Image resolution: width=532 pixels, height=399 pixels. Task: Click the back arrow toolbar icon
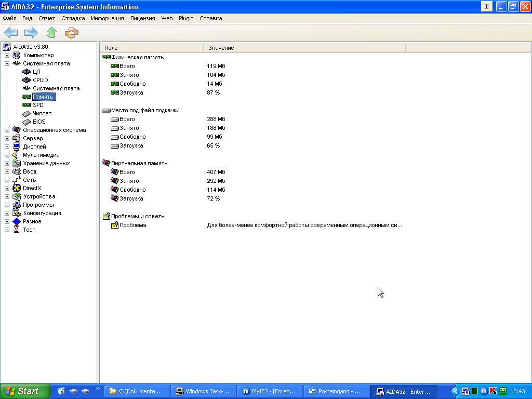[x=11, y=33]
